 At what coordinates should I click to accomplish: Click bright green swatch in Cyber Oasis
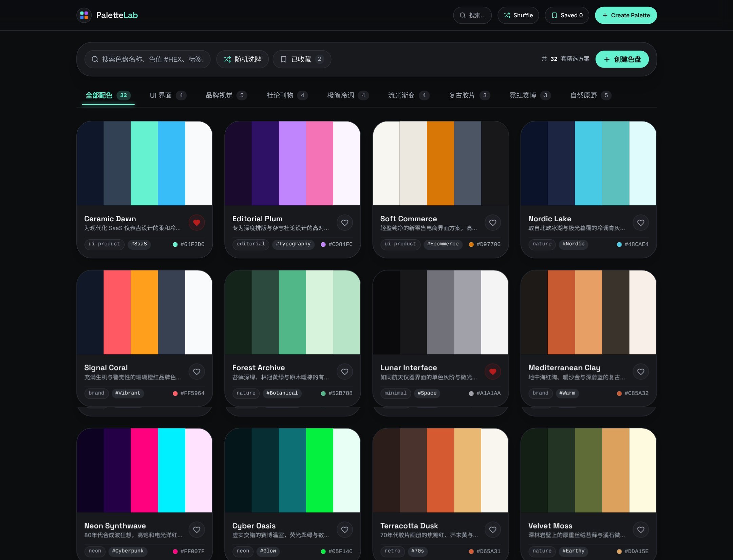coord(319,470)
